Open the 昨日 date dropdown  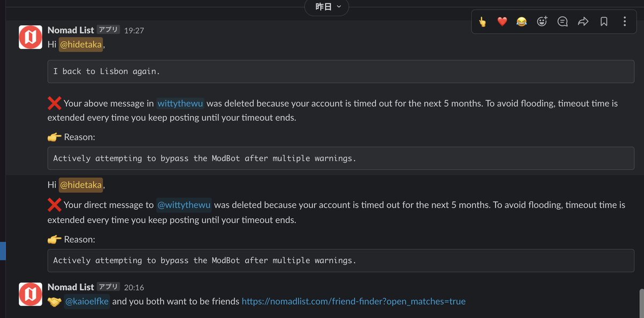pos(326,7)
